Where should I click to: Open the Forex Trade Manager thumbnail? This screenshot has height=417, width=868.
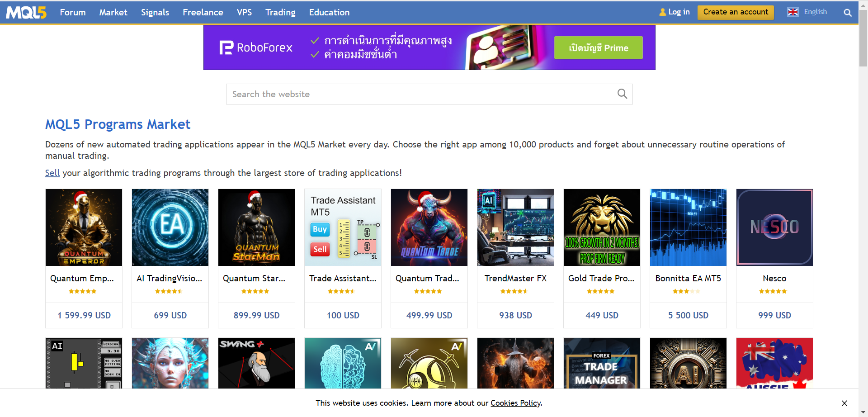(x=602, y=363)
